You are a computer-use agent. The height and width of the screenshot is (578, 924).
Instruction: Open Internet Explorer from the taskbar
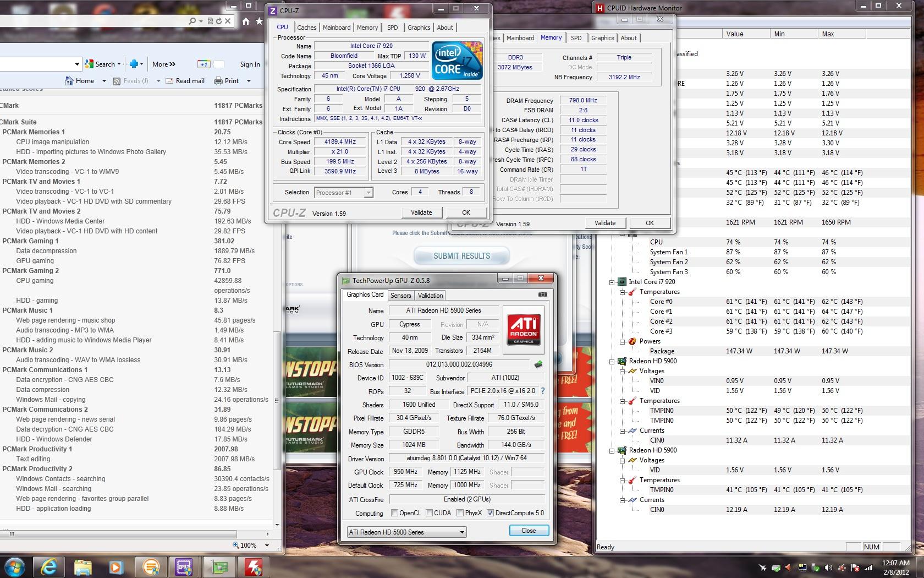49,567
